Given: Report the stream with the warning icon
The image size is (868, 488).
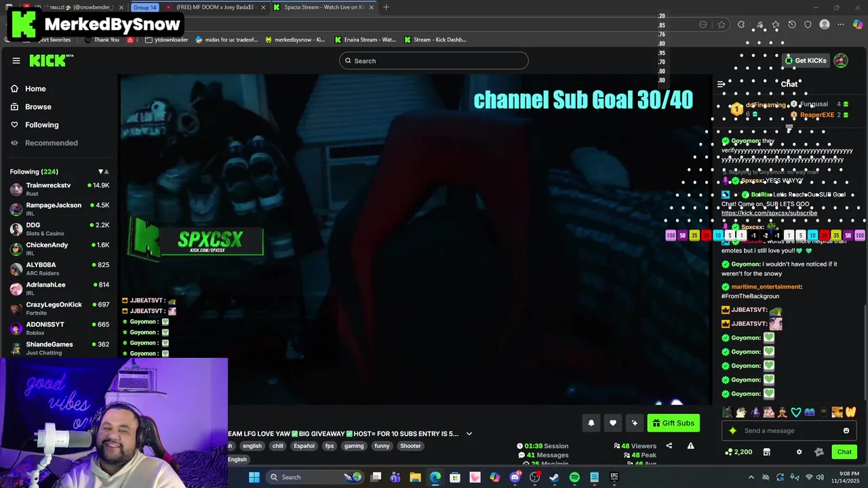Looking at the screenshot, I should pos(690,446).
